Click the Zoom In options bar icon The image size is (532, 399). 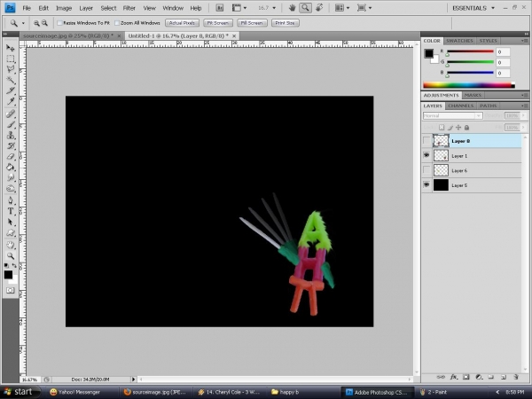[x=36, y=23]
